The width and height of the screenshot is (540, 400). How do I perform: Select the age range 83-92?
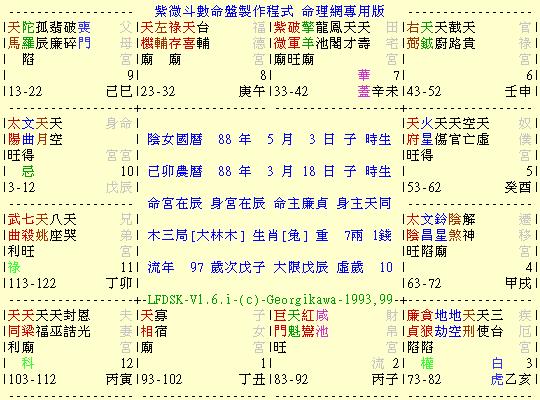[291, 379]
